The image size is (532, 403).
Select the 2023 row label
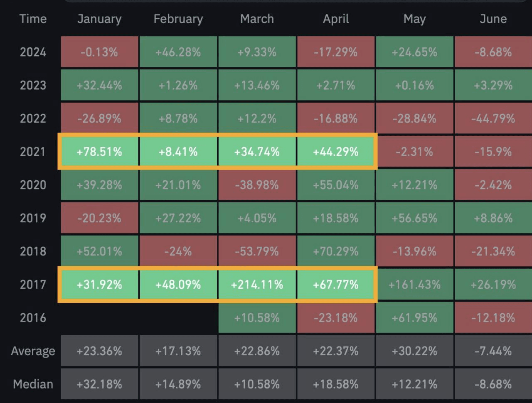(33, 85)
